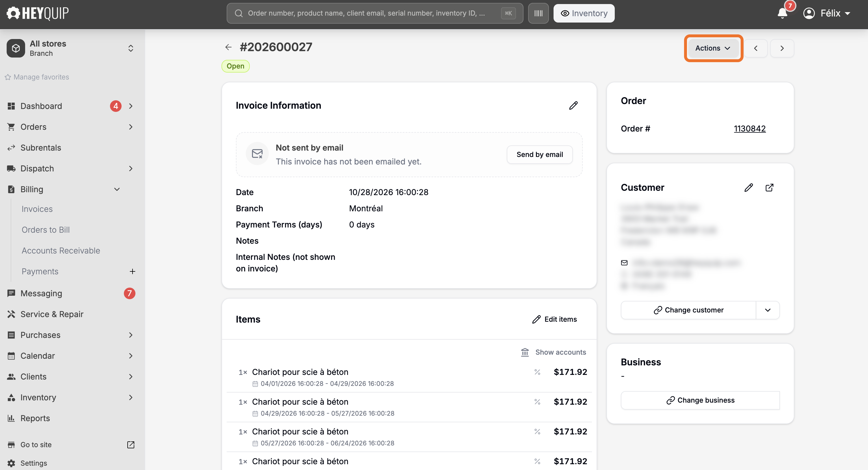Image resolution: width=868 pixels, height=470 pixels.
Task: Click the store cube icon
Action: (16, 48)
